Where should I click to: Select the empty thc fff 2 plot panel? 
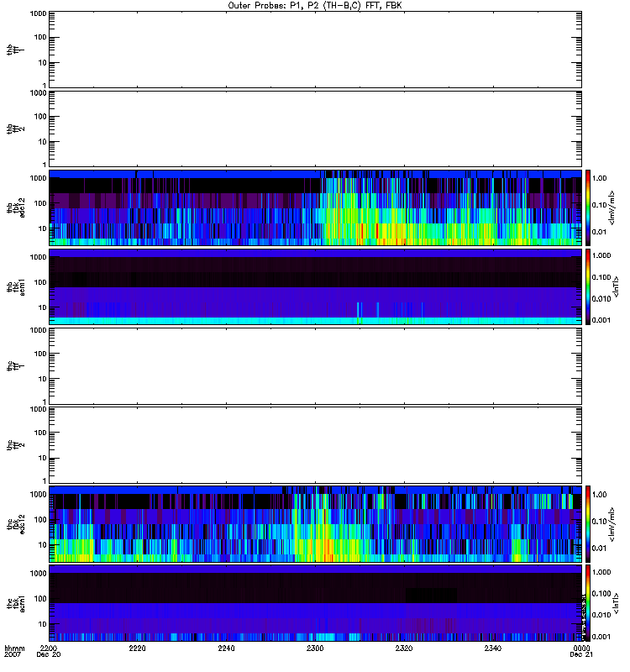point(315,445)
